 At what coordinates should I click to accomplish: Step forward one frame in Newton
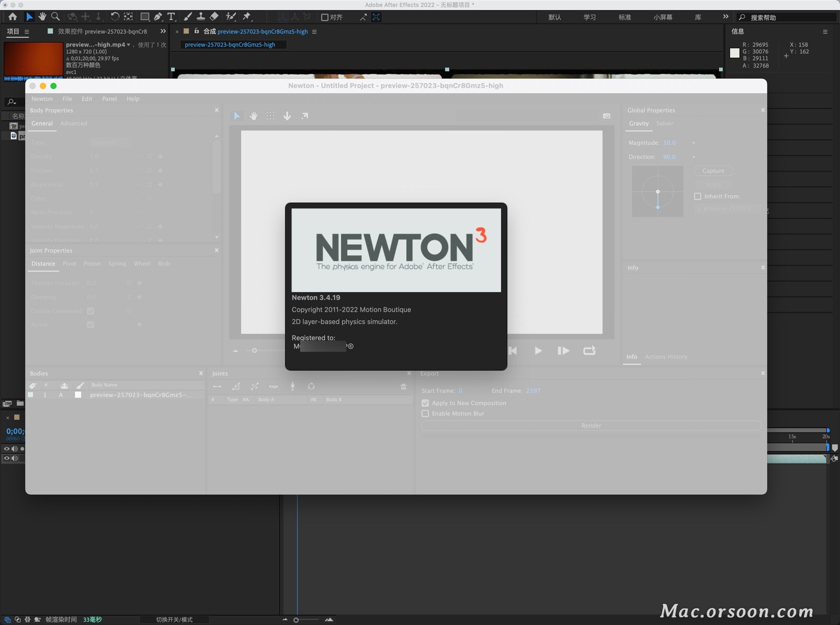click(x=563, y=351)
